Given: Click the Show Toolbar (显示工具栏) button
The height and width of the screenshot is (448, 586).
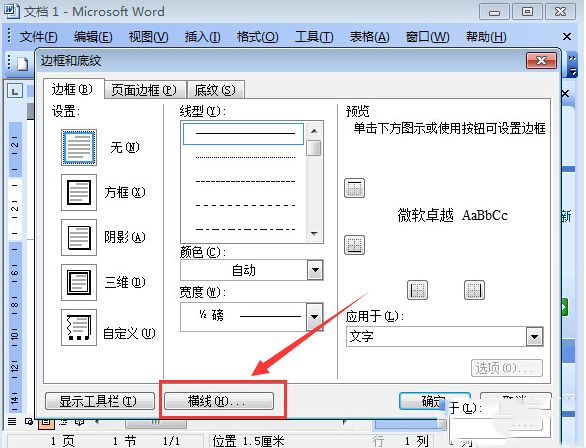Looking at the screenshot, I should 99,401.
